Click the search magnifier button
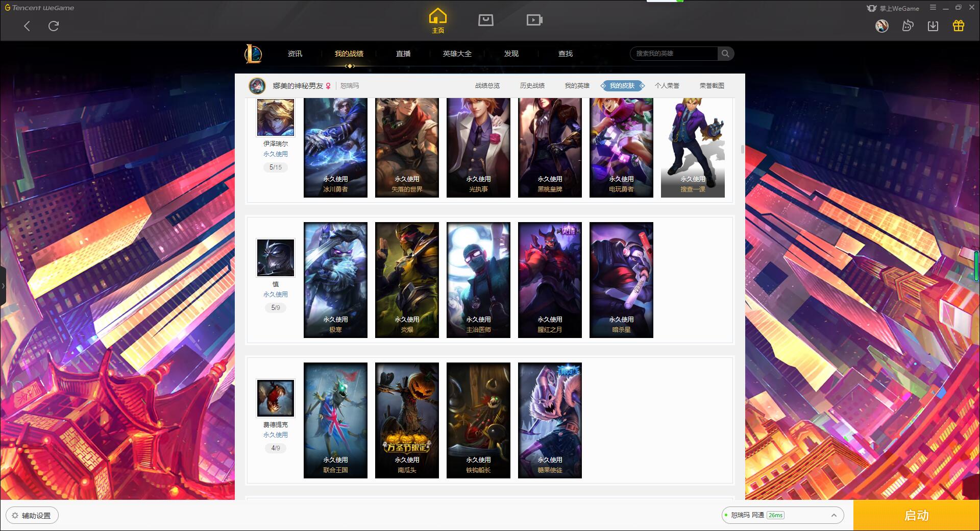980x531 pixels. tap(725, 54)
